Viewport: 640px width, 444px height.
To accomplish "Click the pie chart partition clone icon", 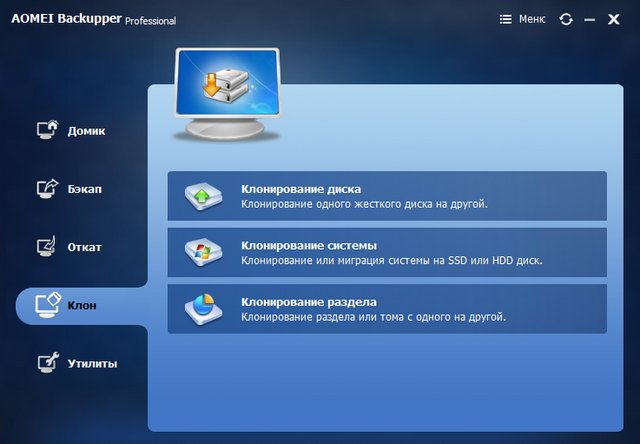I will tap(203, 310).
